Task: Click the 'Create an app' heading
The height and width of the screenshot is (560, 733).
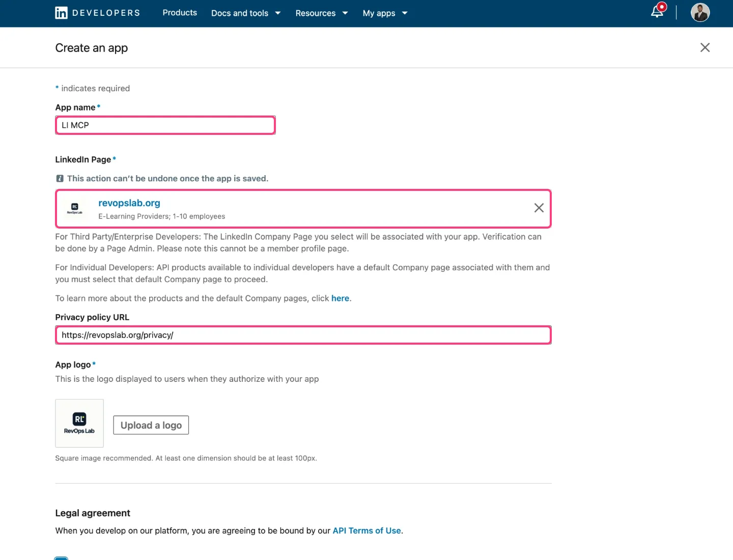Action: click(92, 48)
